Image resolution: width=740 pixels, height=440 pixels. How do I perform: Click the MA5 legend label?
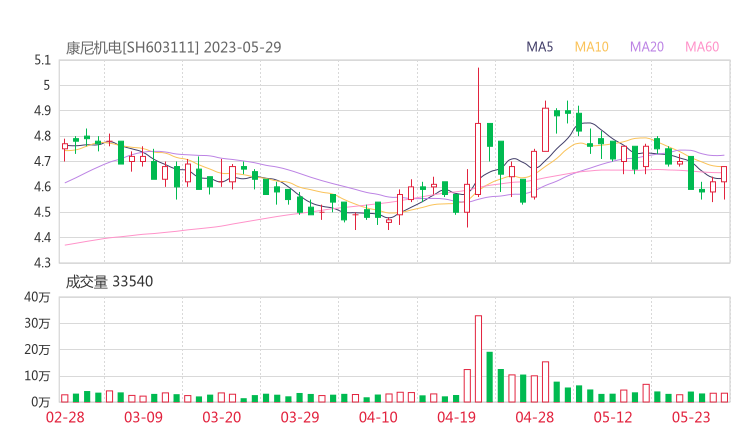(x=539, y=47)
